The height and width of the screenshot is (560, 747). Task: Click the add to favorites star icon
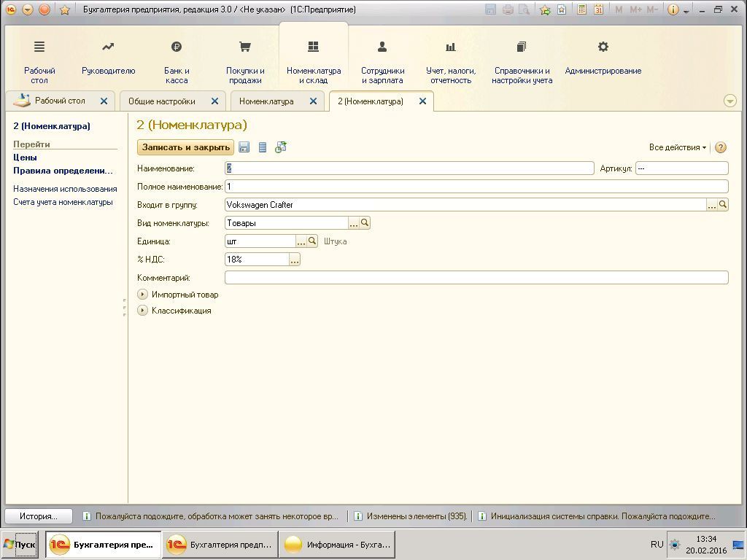point(544,9)
